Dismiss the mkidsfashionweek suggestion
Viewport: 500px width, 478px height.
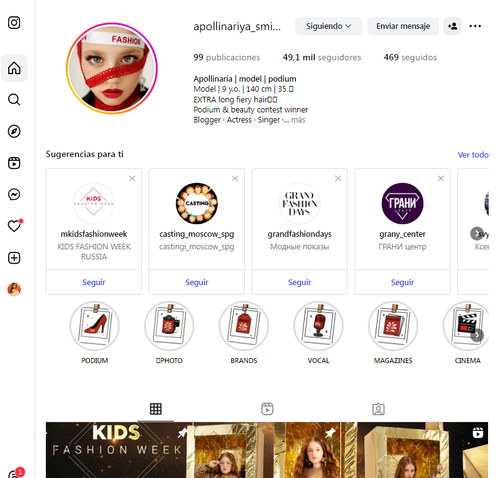click(x=132, y=179)
